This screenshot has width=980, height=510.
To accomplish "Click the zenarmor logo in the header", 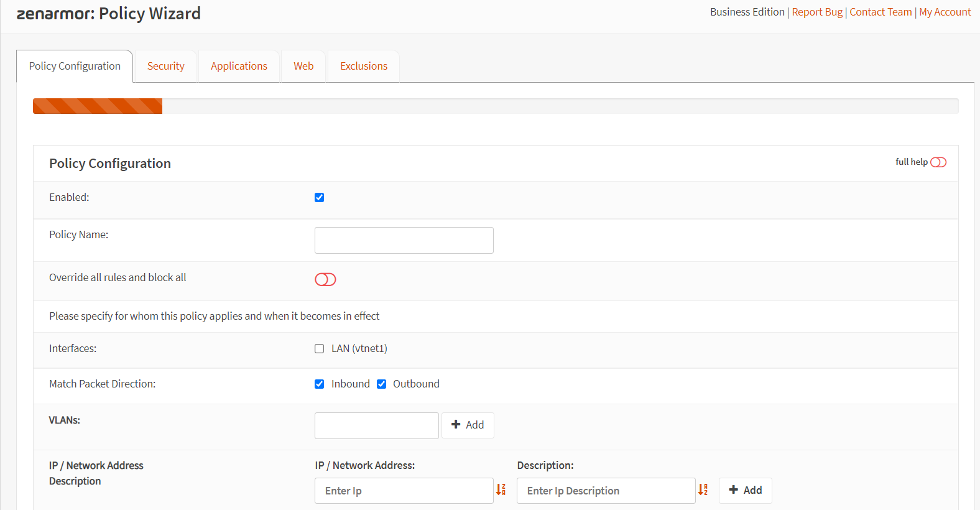I will (x=55, y=14).
